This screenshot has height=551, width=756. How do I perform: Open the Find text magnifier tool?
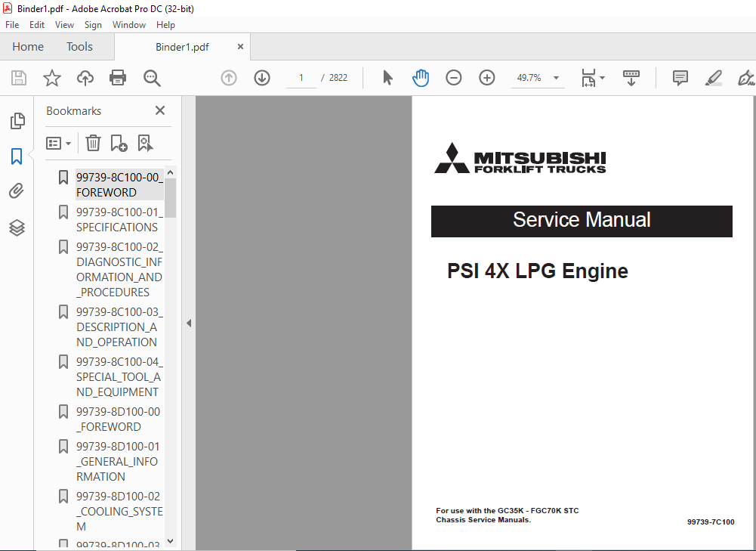tap(152, 78)
